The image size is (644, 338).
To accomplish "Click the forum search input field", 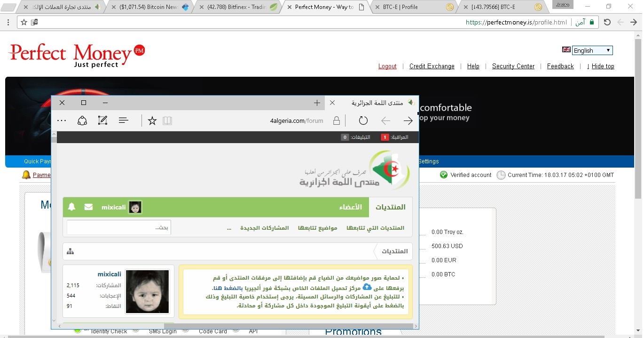I will 118,227.
